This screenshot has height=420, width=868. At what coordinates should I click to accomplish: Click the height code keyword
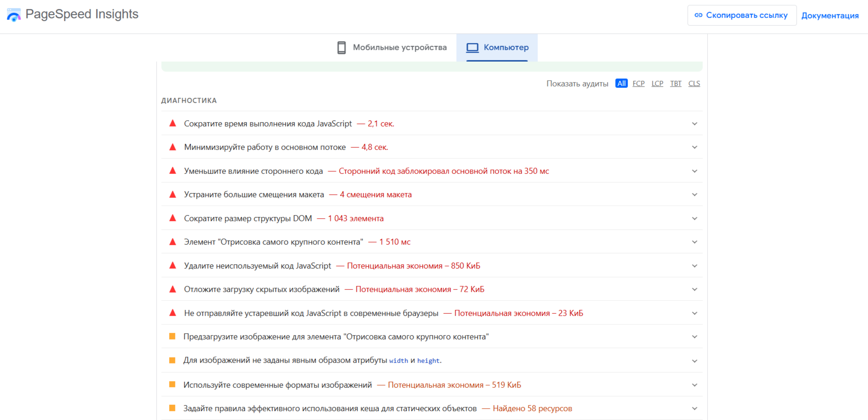[428, 361]
